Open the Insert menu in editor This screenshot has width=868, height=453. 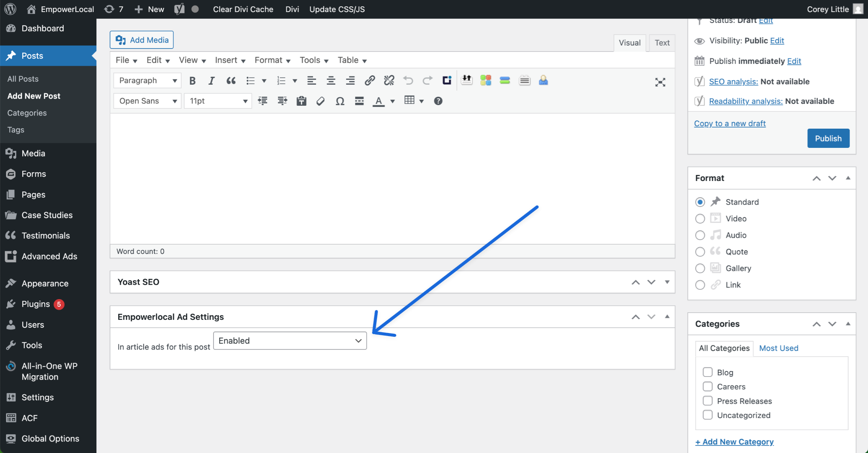[x=230, y=60]
